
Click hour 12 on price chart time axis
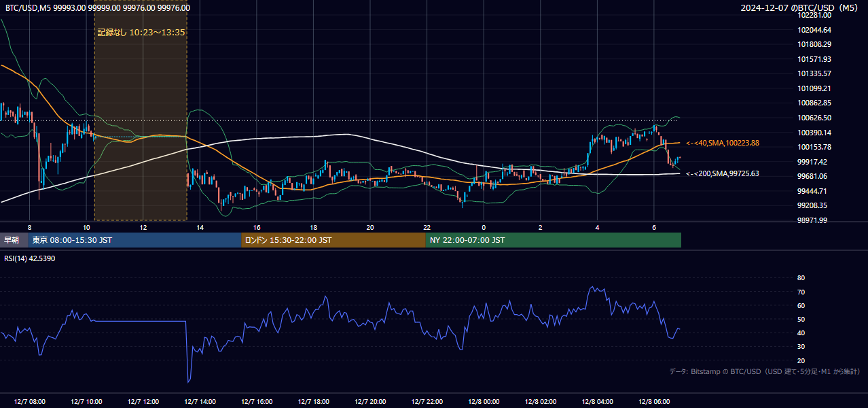click(x=143, y=227)
